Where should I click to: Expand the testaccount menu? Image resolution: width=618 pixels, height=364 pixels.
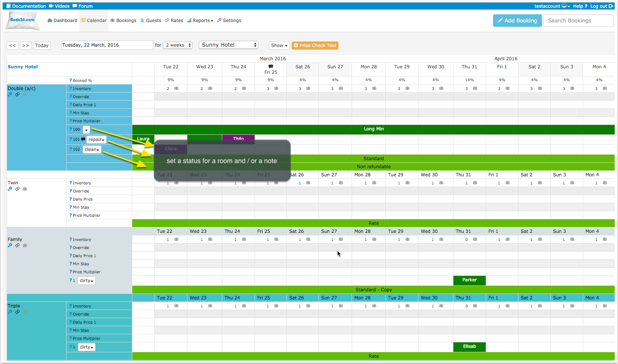pos(552,6)
